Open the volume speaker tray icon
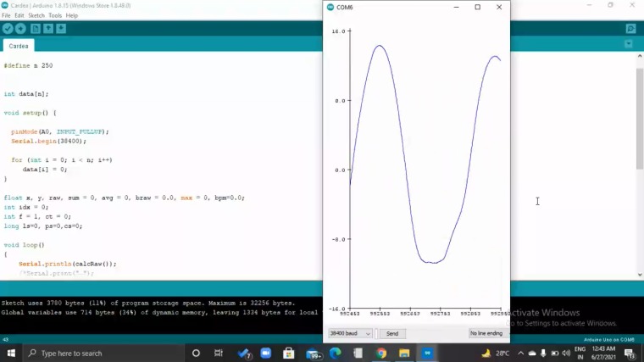644x362 pixels. point(566,354)
